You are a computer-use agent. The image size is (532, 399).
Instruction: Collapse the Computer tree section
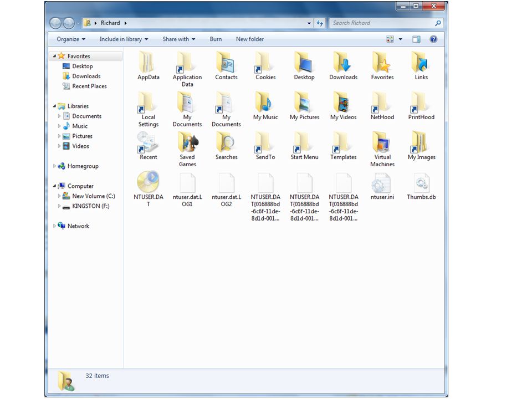click(54, 186)
